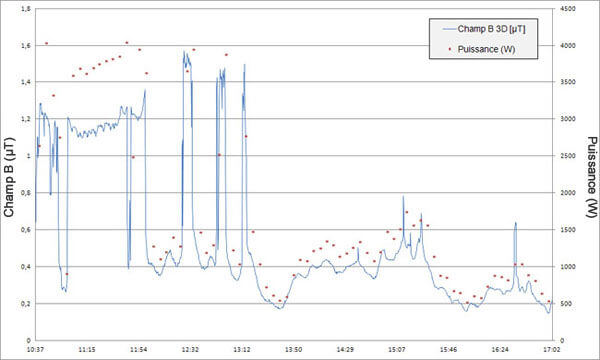This screenshot has width=600, height=360.
Task: Click the 3500 right axis value
Action: (568, 82)
